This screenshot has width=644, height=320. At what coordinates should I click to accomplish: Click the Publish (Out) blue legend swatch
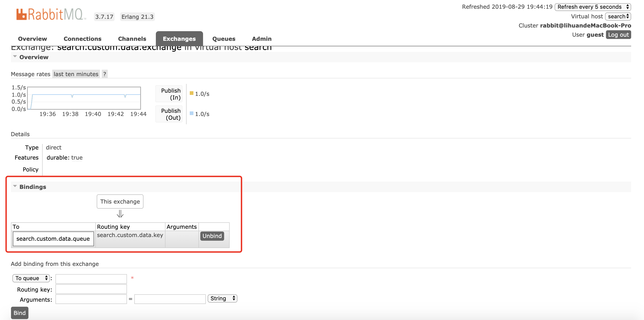tap(192, 113)
